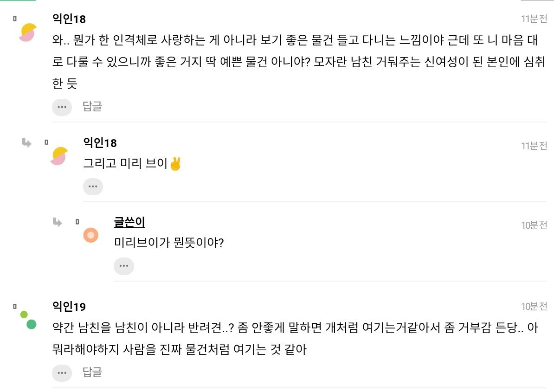This screenshot has height=392, width=554.
Task: Click the small square marker left of 글쓴이's avatar
Action: click(x=77, y=222)
